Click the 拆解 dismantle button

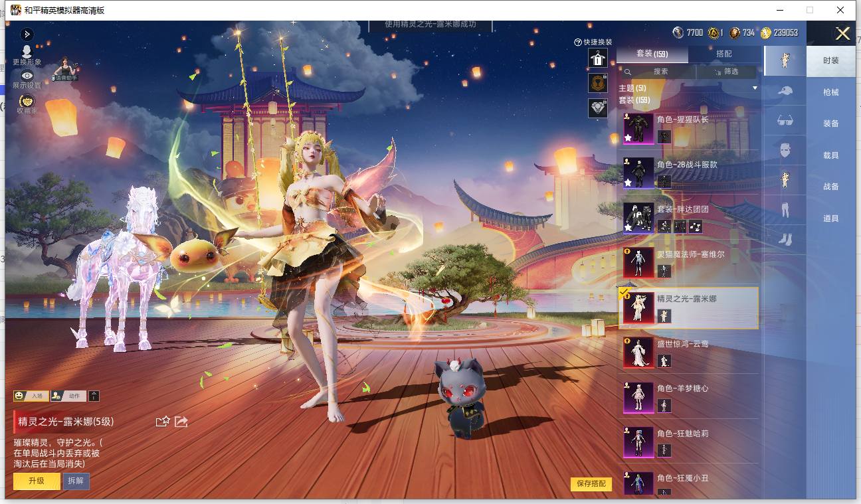[x=76, y=481]
